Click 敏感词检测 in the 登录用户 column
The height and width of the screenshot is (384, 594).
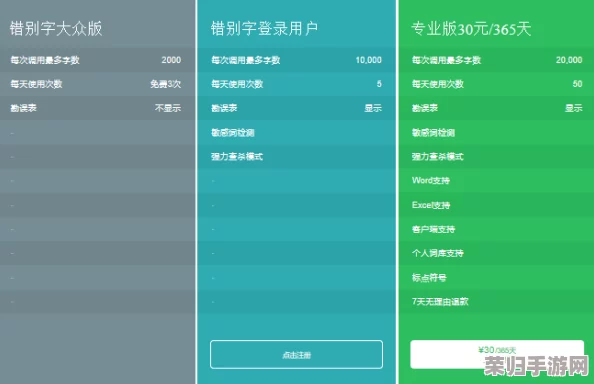[x=233, y=133]
